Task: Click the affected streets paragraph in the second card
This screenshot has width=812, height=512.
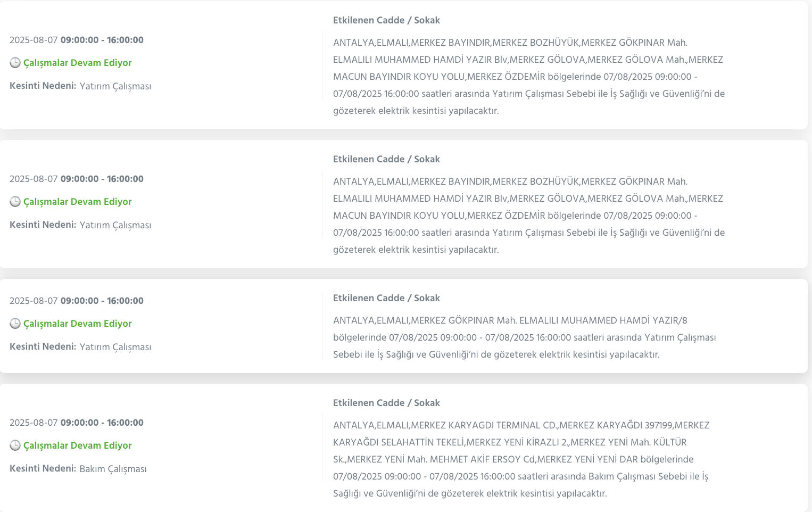Action: 528,216
